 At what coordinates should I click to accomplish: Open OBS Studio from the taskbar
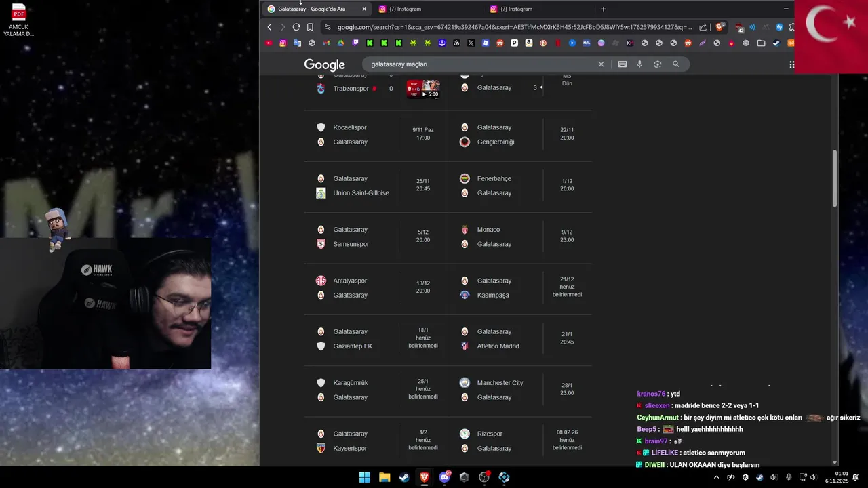(484, 477)
